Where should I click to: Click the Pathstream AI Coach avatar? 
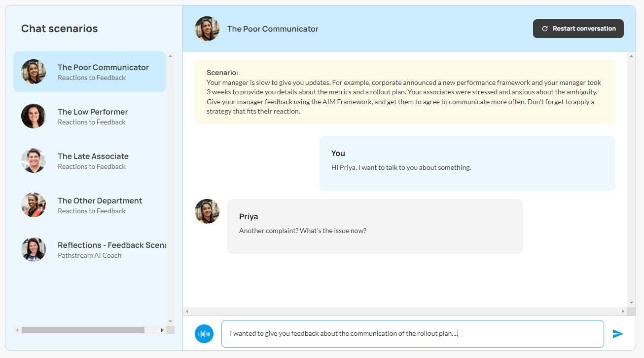34,249
